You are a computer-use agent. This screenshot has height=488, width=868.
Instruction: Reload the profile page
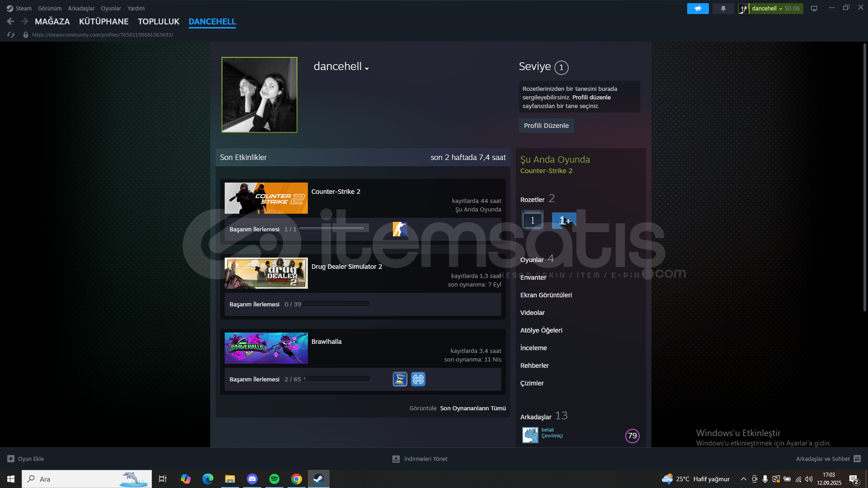(11, 35)
